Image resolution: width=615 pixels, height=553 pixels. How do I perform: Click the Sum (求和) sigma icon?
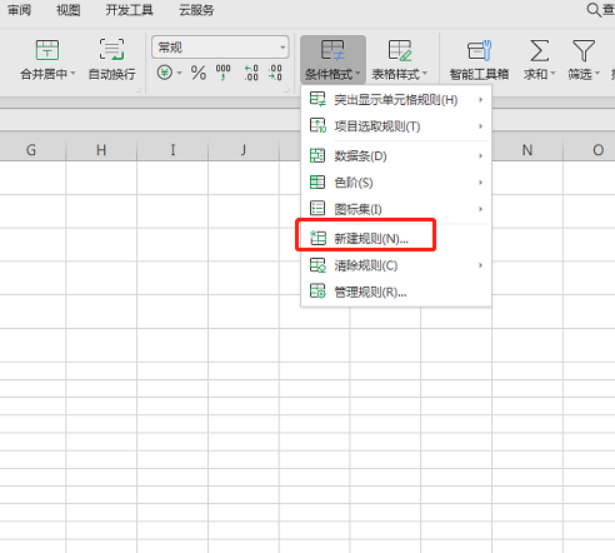(x=539, y=51)
